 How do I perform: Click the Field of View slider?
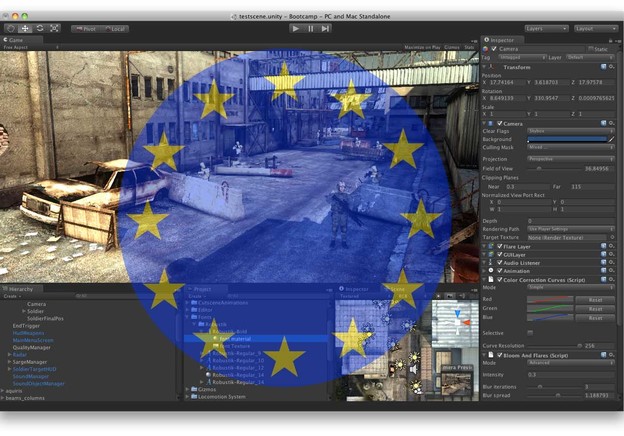[554, 169]
